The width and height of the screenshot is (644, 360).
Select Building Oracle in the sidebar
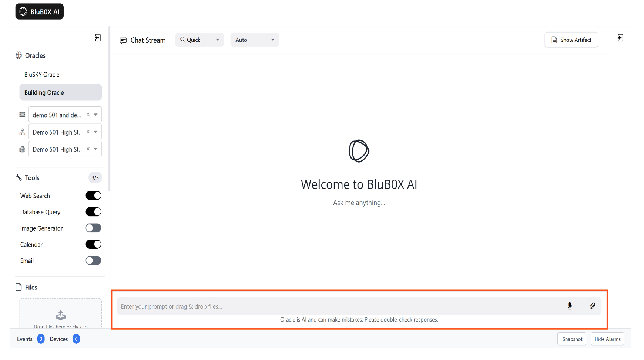[60, 92]
